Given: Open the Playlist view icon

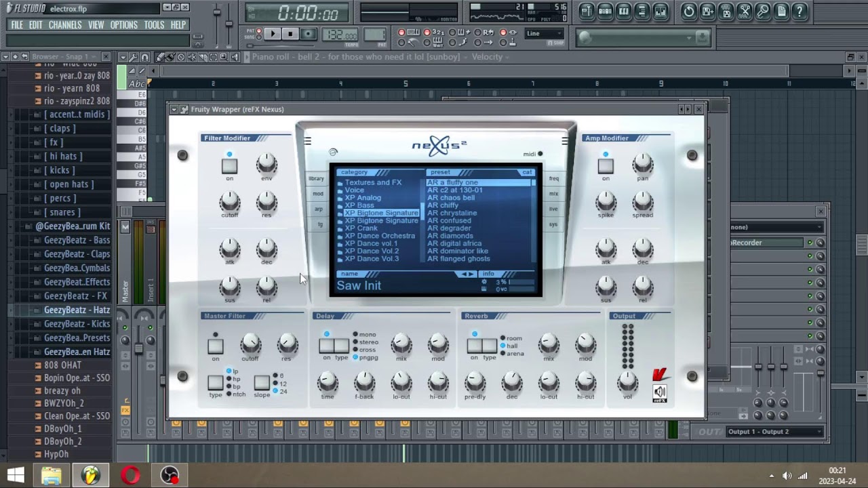Looking at the screenshot, I should pyautogui.click(x=587, y=11).
